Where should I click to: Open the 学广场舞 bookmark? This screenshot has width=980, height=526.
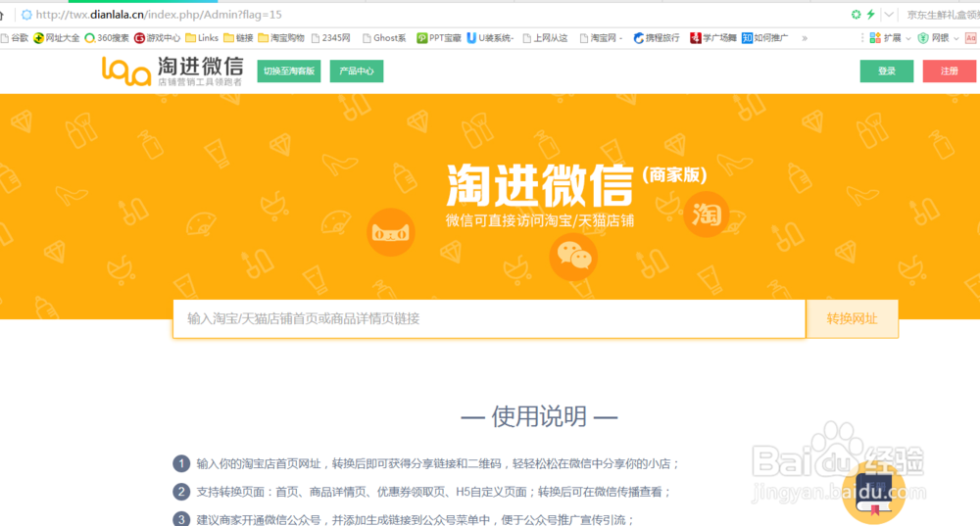click(x=713, y=38)
